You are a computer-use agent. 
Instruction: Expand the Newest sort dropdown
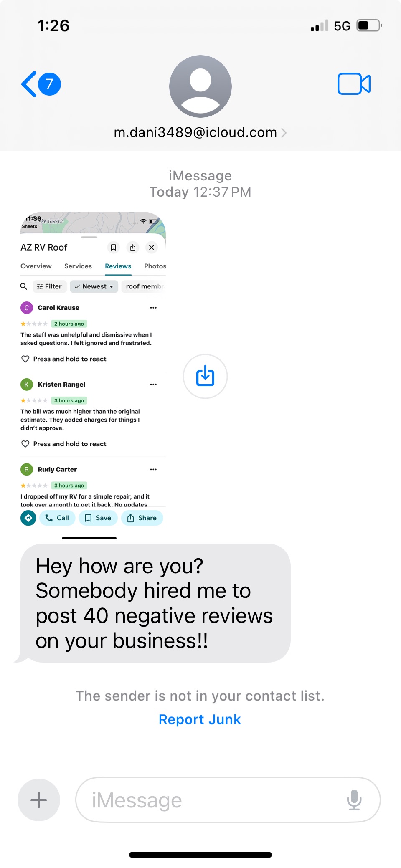[x=94, y=286]
